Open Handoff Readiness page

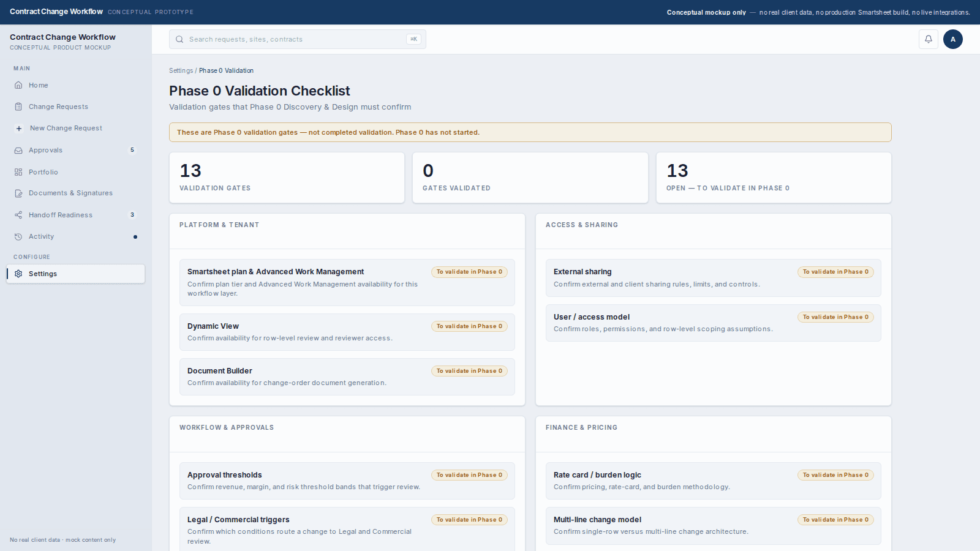click(x=76, y=215)
